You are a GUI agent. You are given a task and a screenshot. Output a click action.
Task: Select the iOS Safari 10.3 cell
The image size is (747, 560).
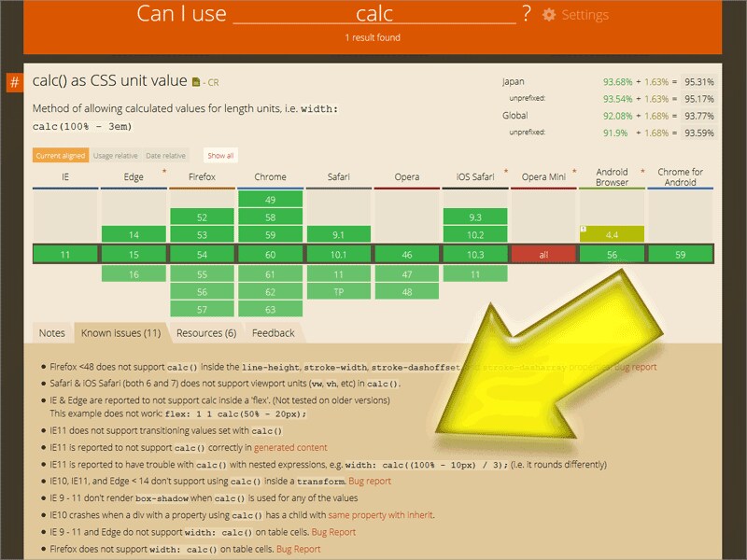475,254
